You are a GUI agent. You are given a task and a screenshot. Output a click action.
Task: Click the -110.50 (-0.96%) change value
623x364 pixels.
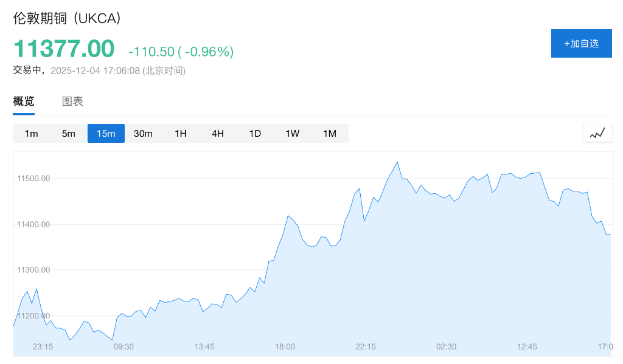(x=181, y=52)
